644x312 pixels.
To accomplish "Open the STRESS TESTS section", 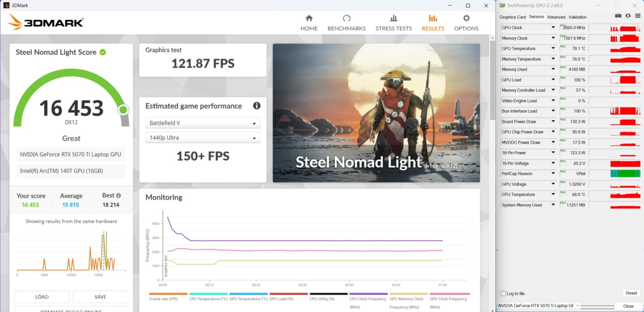I will [x=394, y=23].
